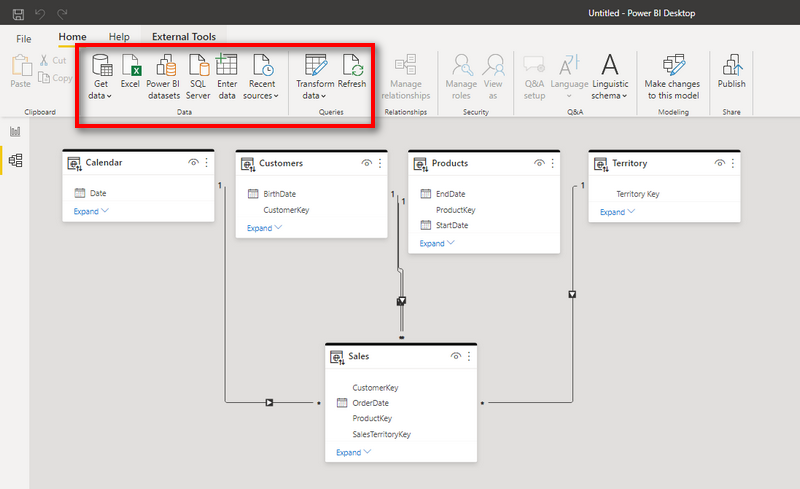Expand the Calendar table fields

pos(91,211)
